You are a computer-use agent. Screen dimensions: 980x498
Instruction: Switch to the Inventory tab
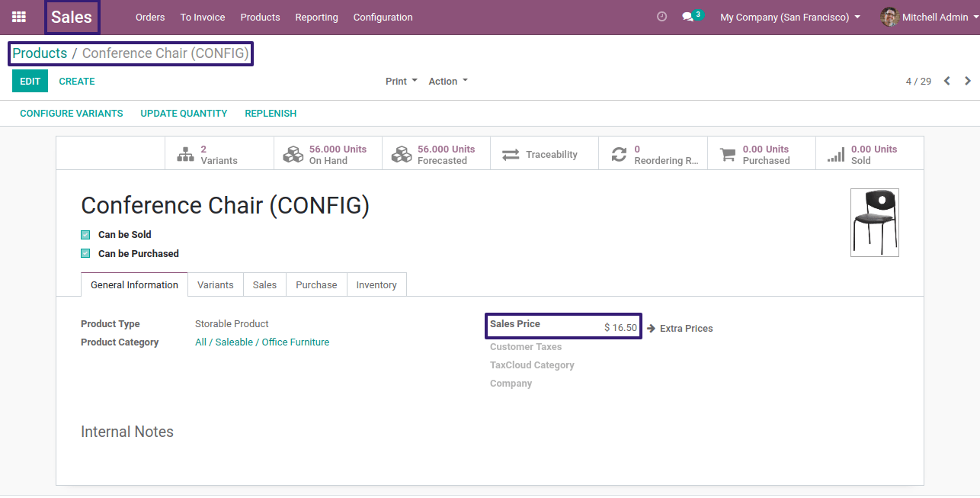(x=376, y=284)
